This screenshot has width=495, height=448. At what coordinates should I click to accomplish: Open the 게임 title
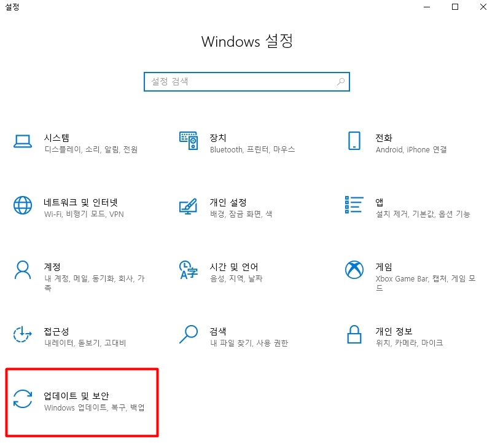click(384, 267)
